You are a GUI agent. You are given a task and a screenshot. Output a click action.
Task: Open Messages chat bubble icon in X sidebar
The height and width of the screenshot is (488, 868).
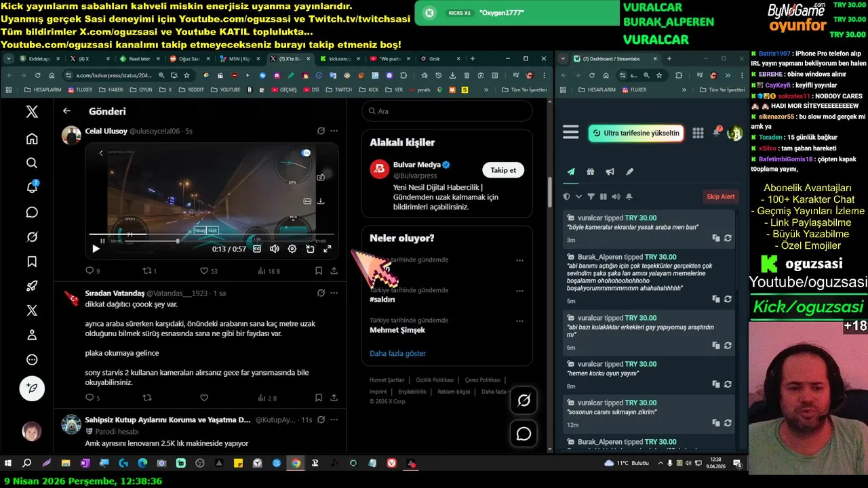tap(32, 212)
